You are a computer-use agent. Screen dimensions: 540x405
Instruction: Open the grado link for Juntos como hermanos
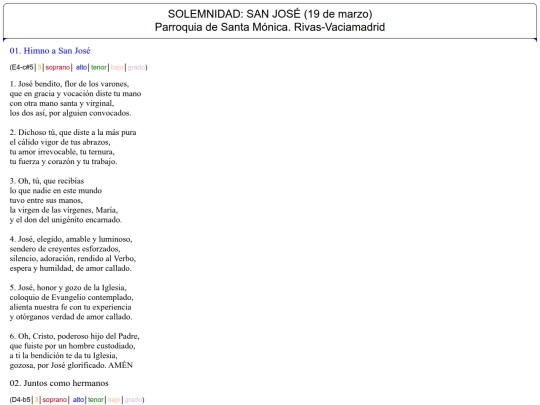[x=133, y=400]
